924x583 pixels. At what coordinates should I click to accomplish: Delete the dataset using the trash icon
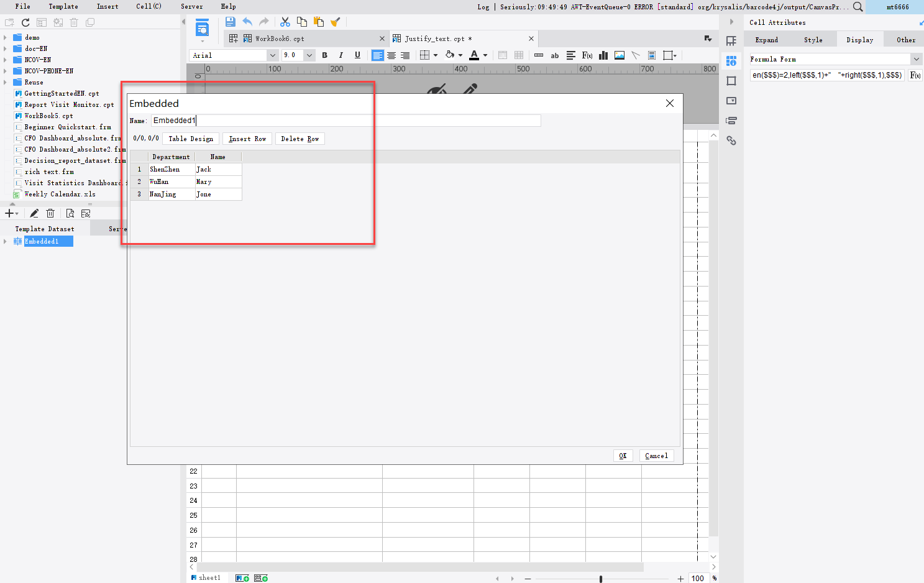50,213
